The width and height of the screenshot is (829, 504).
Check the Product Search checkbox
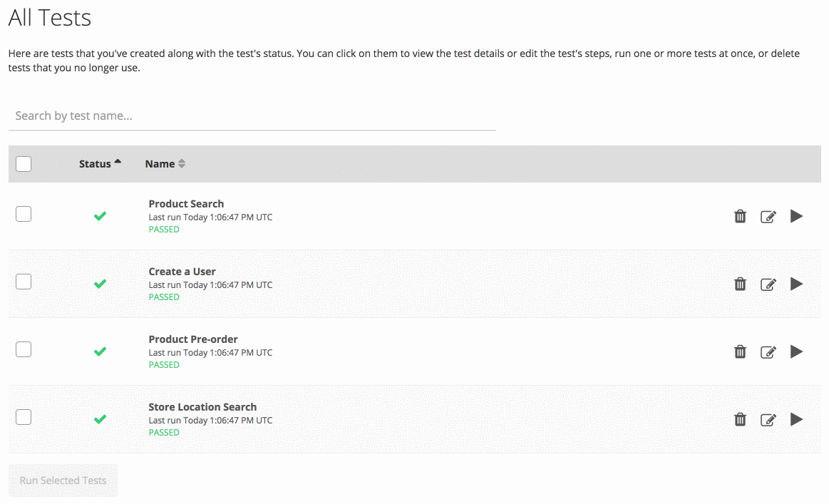coord(24,214)
